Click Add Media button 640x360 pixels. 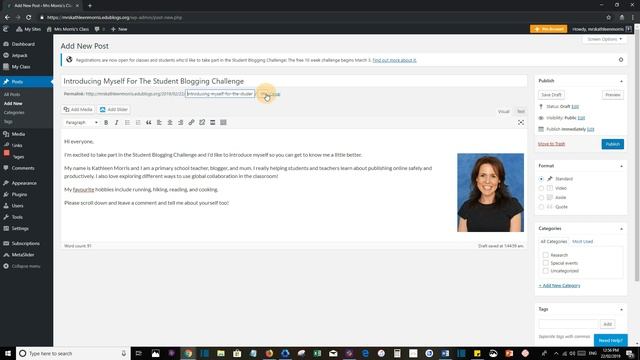78,109
